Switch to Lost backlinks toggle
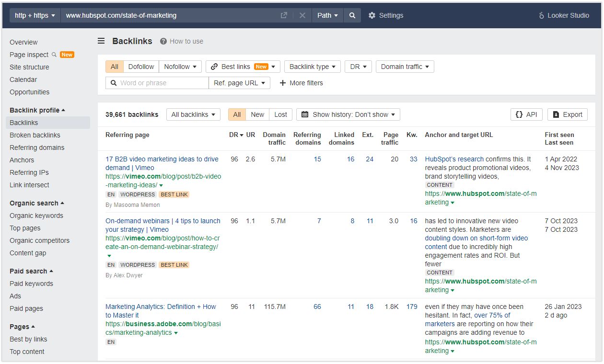This screenshot has width=604, height=364. pyautogui.click(x=280, y=114)
